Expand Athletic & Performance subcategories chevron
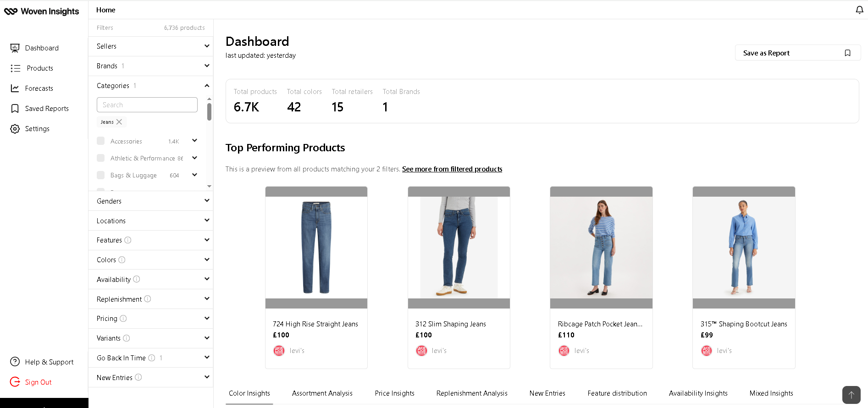Screen dimensions: 868x408 tap(194, 158)
